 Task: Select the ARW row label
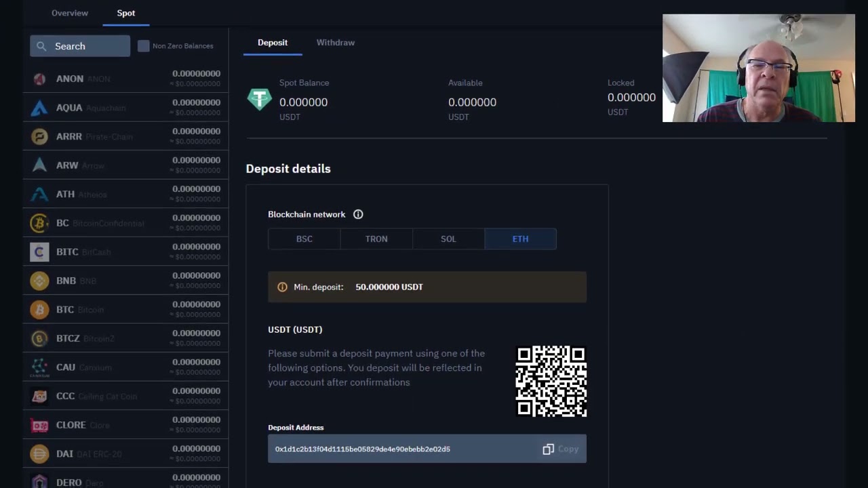click(67, 165)
